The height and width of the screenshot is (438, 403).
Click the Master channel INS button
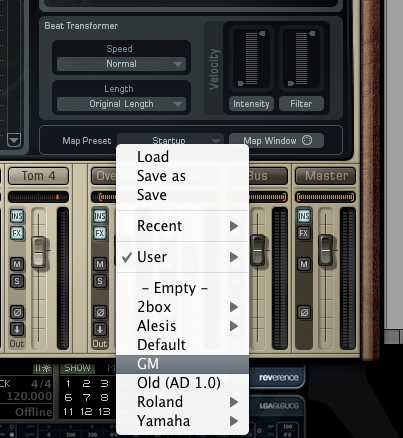304,216
